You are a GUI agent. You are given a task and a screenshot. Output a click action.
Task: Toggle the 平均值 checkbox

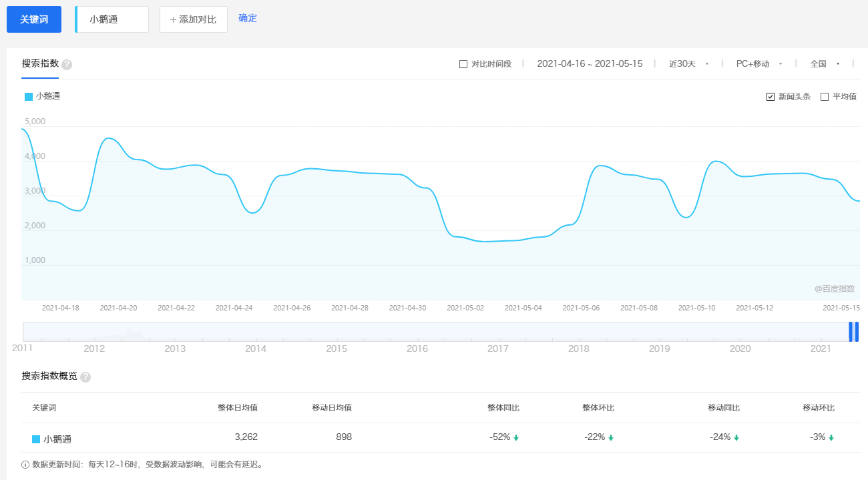tap(825, 97)
